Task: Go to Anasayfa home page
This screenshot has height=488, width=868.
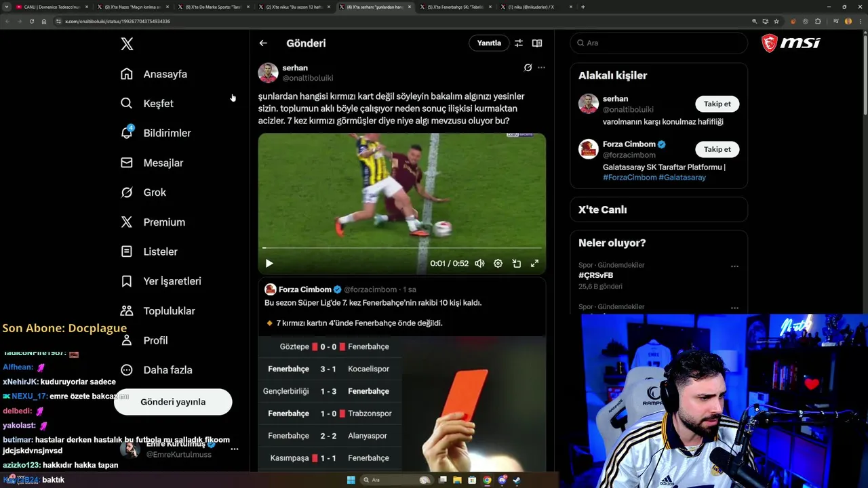Action: pyautogui.click(x=154, y=74)
